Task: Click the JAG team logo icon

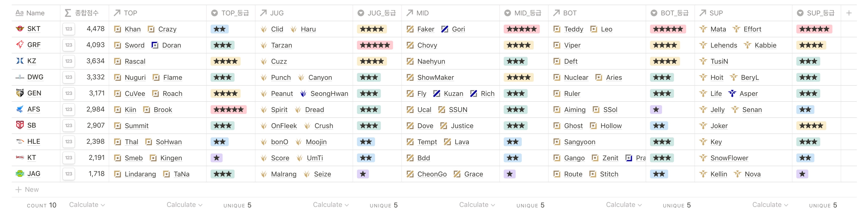Action: [20, 173]
